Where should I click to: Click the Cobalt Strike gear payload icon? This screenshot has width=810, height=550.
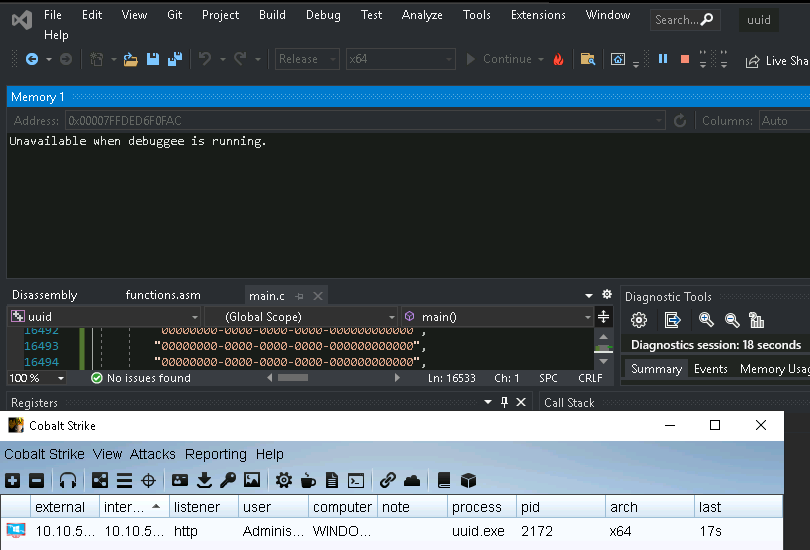[x=284, y=481]
